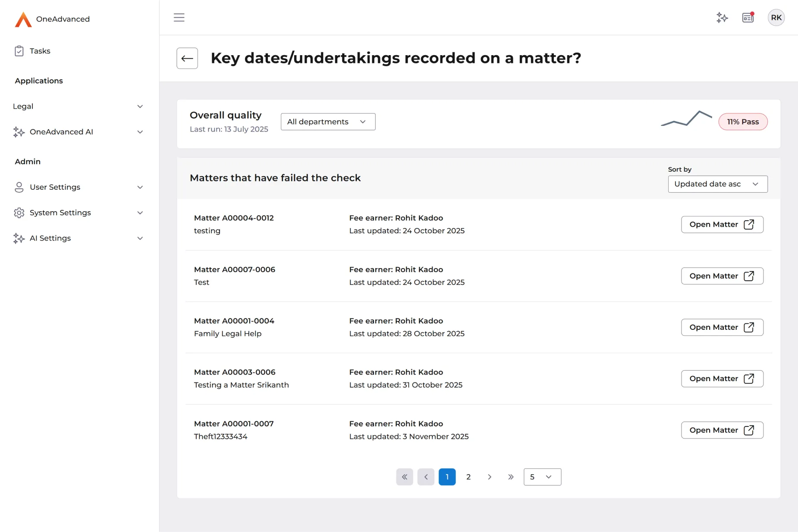
Task: Click the hamburger menu icon
Action: click(179, 18)
